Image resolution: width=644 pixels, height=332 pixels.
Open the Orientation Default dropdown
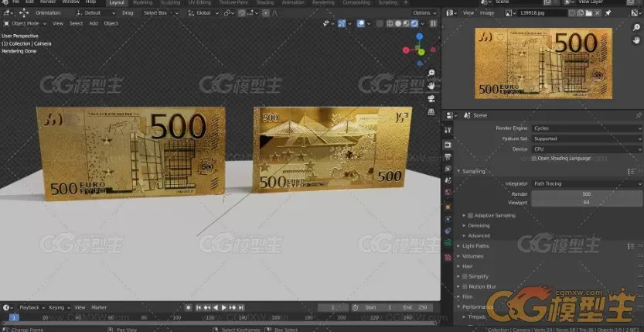click(x=95, y=12)
